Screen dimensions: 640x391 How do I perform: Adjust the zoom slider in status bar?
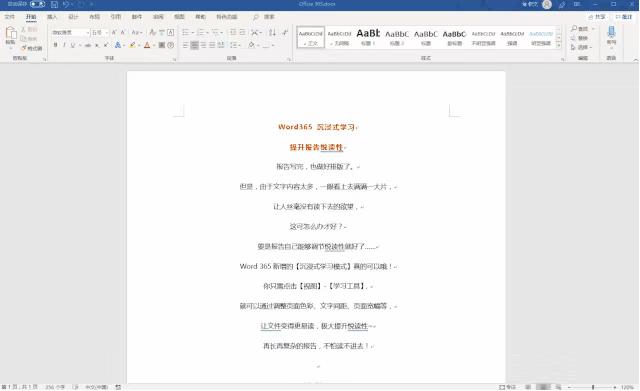coord(593,387)
